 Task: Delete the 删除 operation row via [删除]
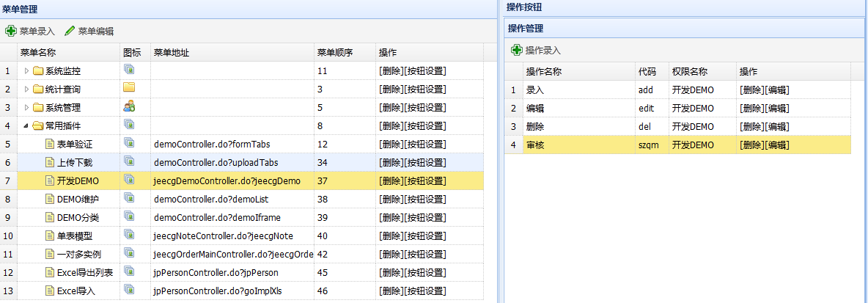pos(751,126)
